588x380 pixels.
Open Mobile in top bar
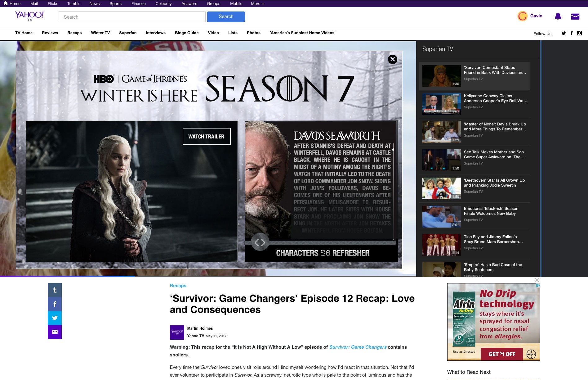[236, 4]
